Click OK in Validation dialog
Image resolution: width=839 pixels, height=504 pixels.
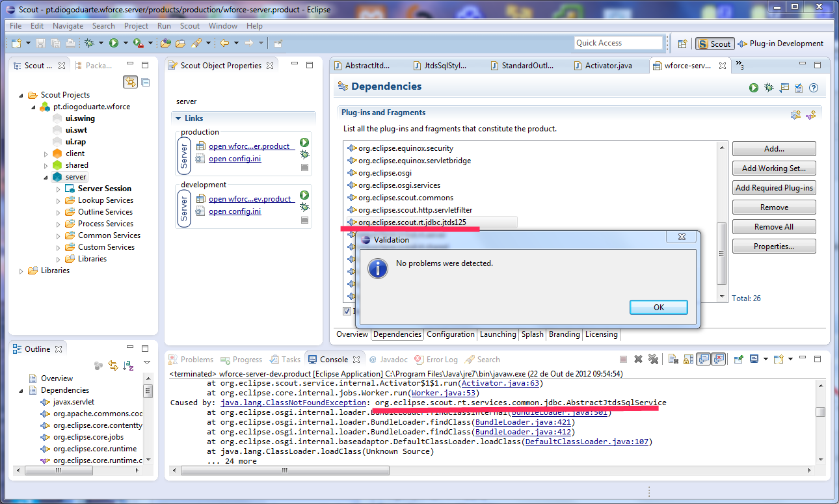(659, 307)
